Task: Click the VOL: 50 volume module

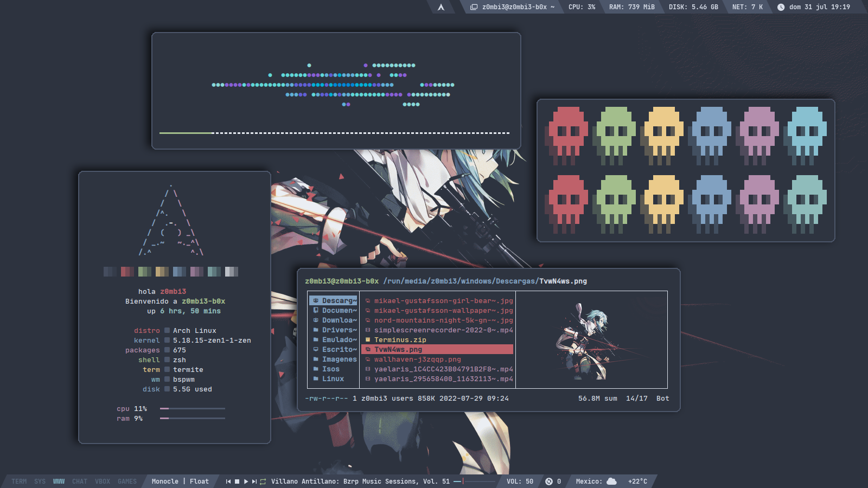Action: [x=520, y=481]
